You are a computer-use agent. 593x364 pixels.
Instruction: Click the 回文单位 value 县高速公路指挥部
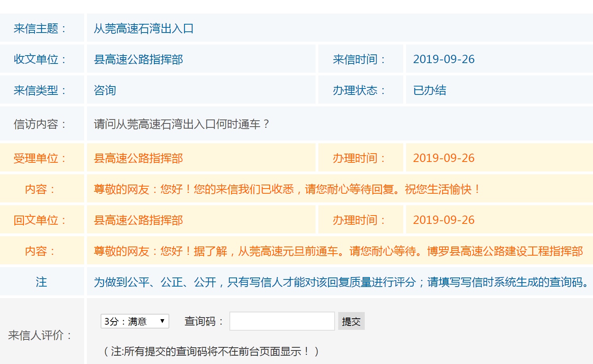[138, 220]
